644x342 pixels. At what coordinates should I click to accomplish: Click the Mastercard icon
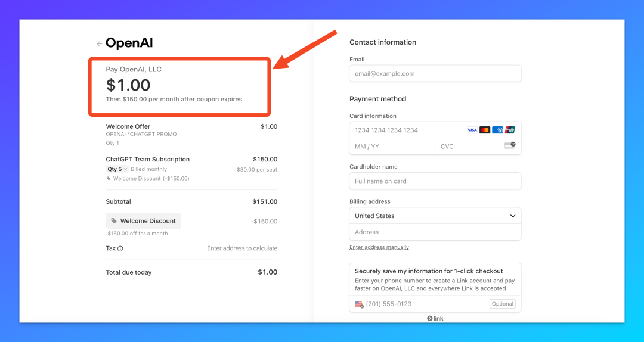point(485,130)
